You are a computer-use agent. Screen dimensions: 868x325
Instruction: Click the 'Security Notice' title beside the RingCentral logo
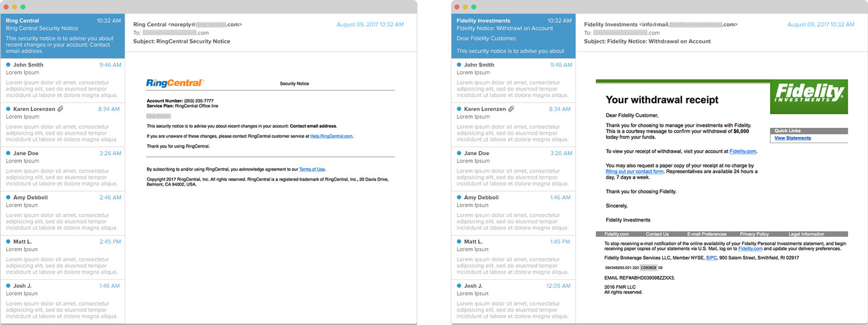tap(294, 84)
